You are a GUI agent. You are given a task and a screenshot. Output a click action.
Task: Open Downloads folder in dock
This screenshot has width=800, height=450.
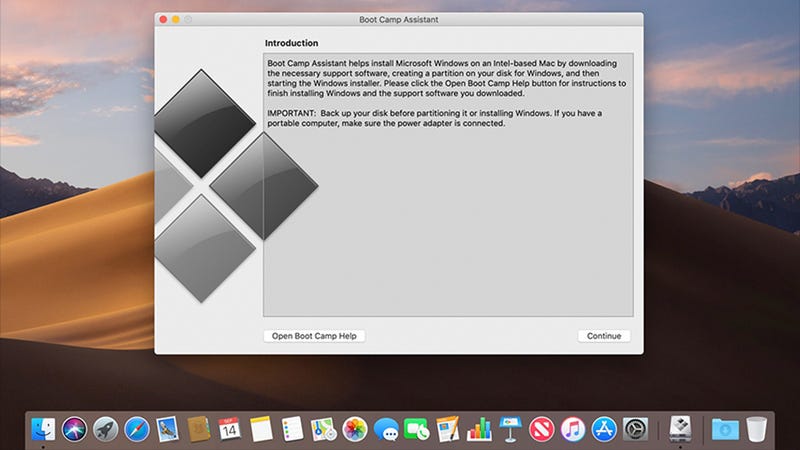coord(725,429)
